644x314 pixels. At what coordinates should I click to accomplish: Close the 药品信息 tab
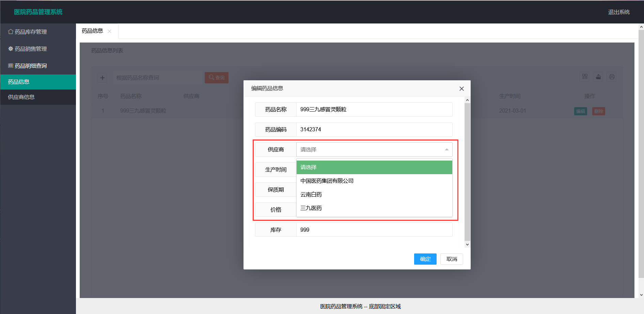(109, 31)
